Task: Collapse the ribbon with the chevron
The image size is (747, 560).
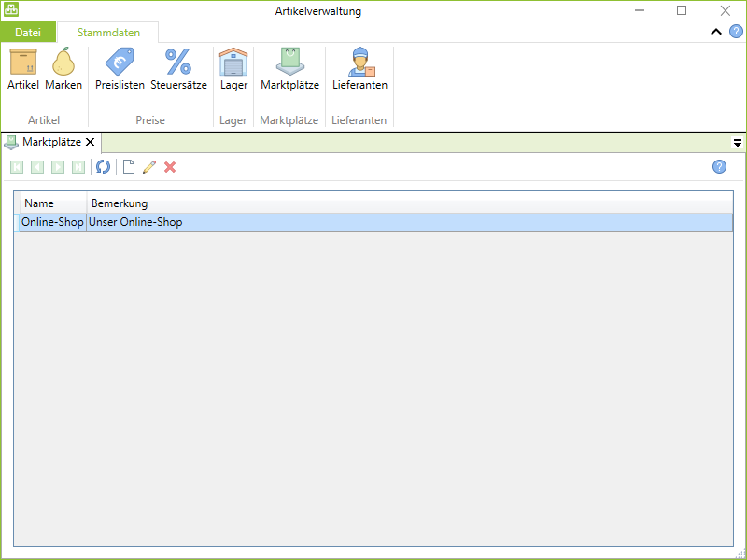Action: pos(716,32)
